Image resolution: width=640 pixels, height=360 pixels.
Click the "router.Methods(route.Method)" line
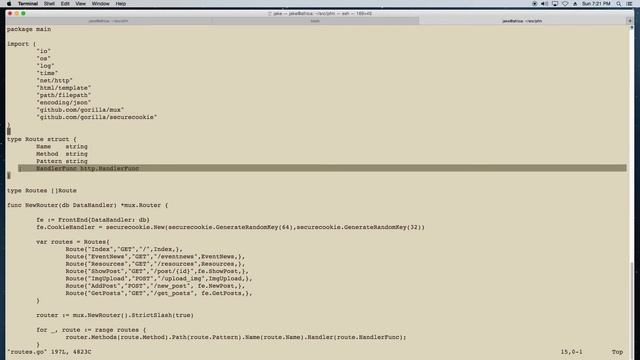click(x=236, y=338)
